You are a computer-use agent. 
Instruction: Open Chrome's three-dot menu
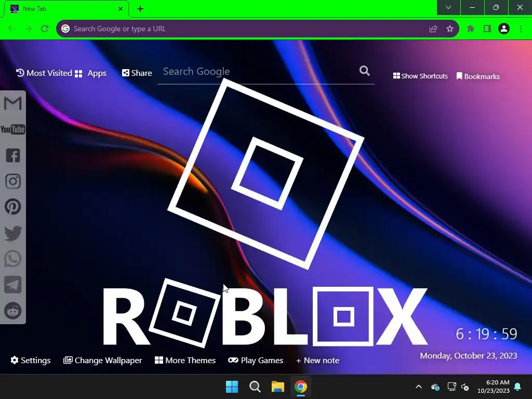[x=521, y=29]
